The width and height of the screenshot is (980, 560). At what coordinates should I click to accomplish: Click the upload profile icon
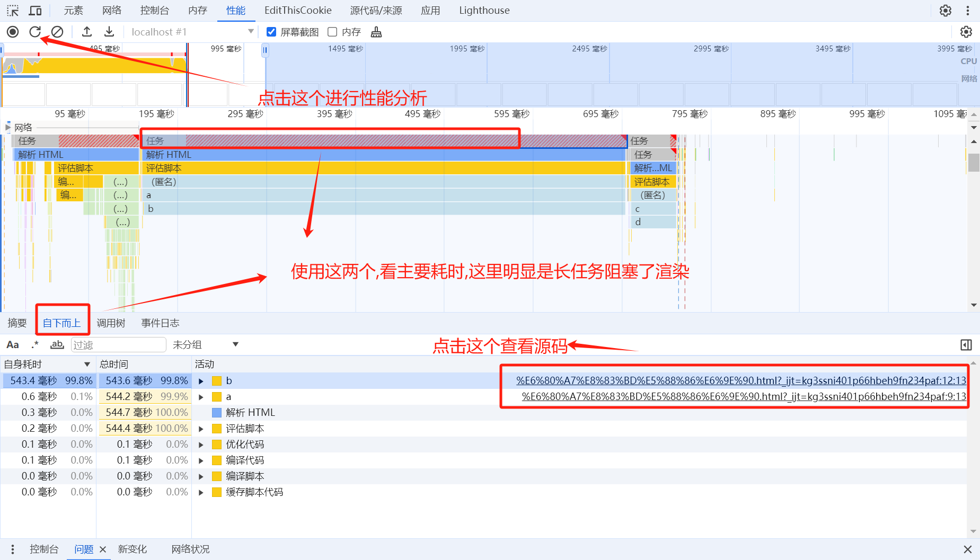click(87, 32)
